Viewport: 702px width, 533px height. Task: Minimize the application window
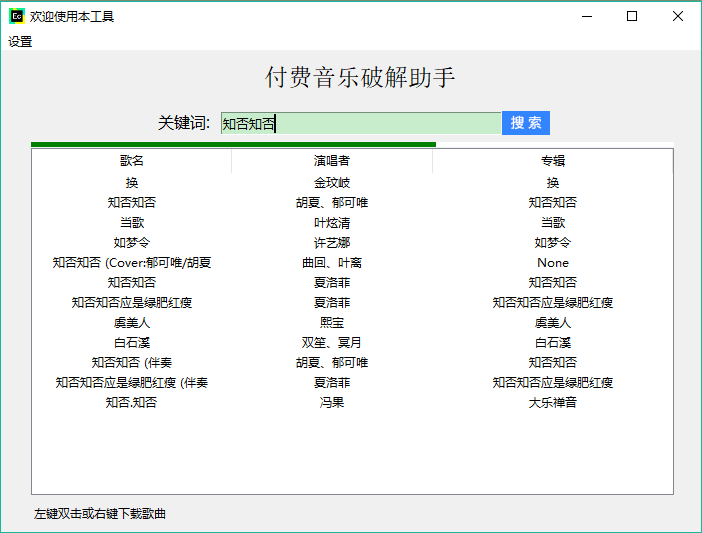(587, 17)
